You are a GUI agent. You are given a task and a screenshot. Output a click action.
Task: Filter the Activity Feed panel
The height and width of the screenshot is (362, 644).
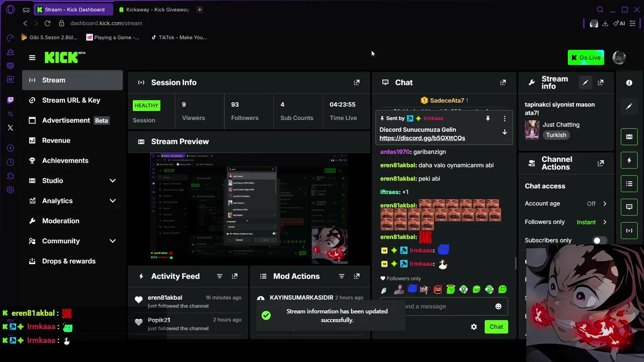point(219,277)
